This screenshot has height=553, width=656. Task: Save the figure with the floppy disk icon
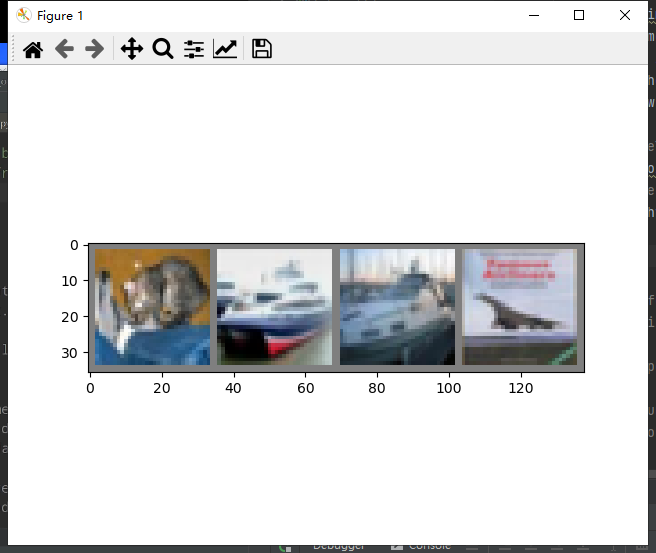262,49
